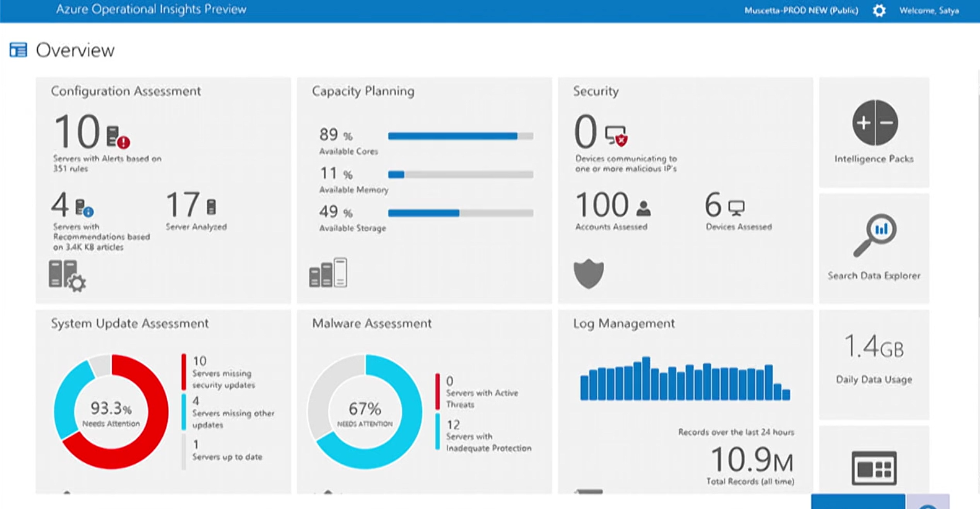Click "Devices communicating to one or more malicious IP's"
980x509 pixels.
pyautogui.click(x=626, y=163)
